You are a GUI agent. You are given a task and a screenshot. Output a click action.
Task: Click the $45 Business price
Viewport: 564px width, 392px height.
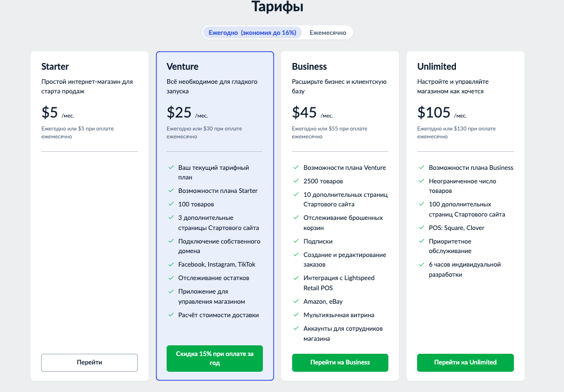305,112
